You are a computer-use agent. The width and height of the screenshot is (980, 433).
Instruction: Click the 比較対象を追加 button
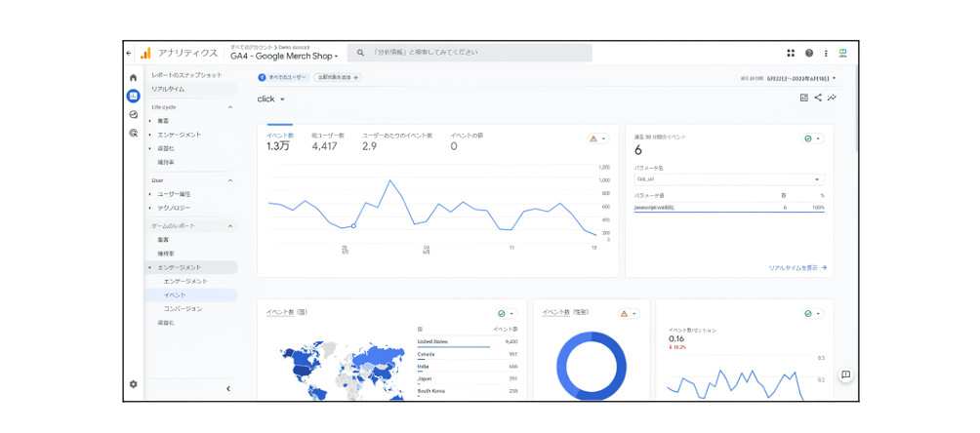338,77
